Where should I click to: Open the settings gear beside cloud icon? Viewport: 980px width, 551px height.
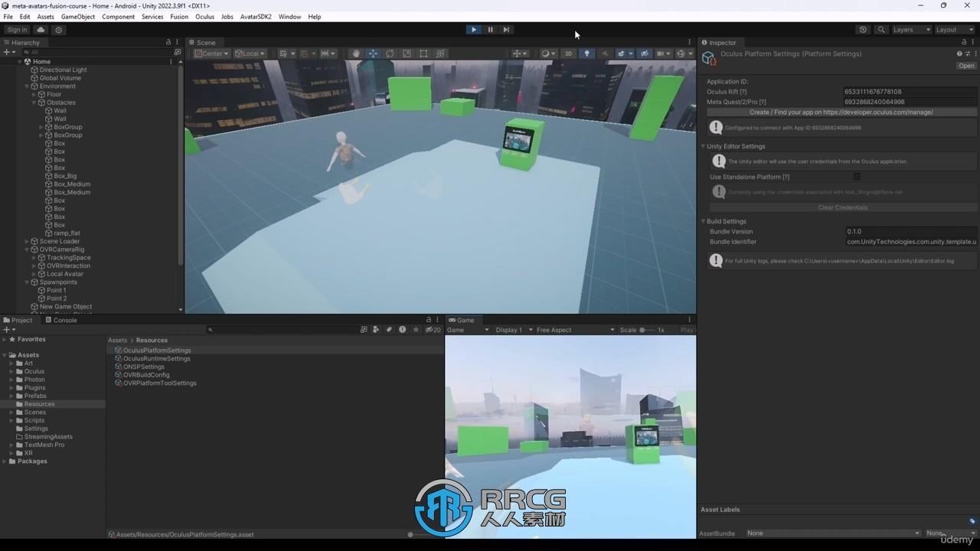(x=59, y=30)
